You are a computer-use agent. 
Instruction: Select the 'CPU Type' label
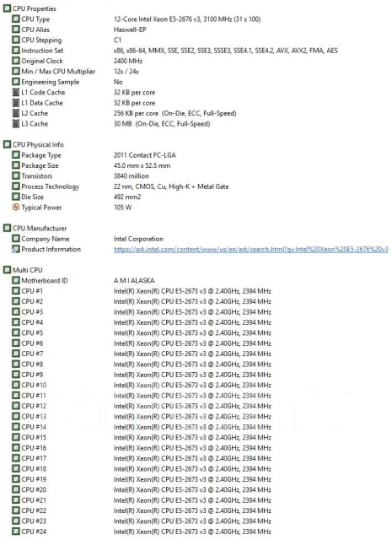(35, 19)
